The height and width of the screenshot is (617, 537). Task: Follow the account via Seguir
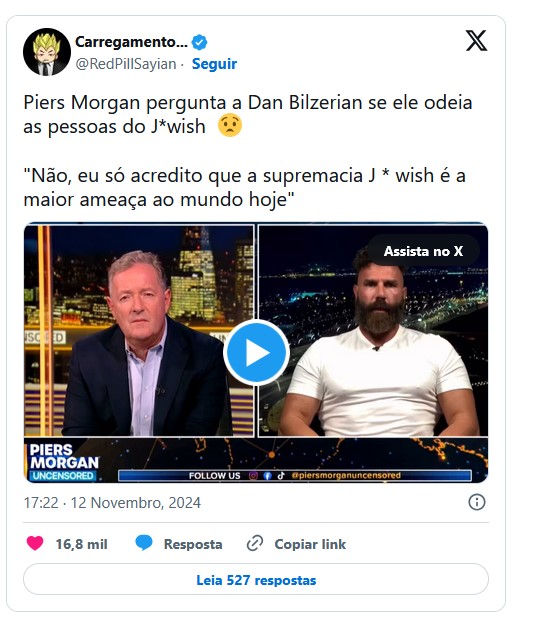(x=214, y=64)
